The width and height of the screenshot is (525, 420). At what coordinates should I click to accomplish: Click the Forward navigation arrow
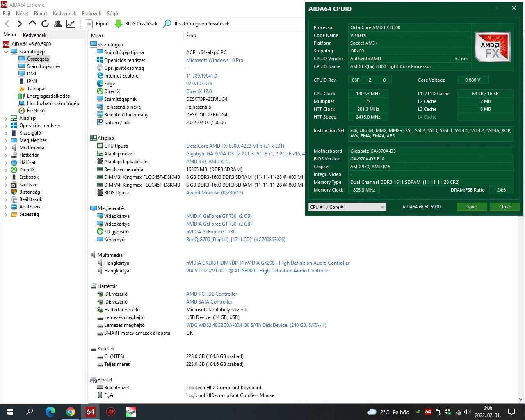click(19, 24)
